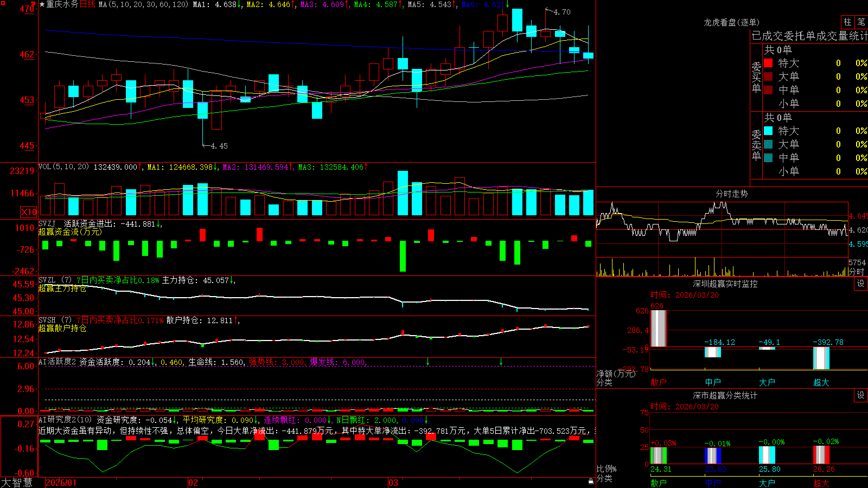Click the 小单 row in 委卖单
The image size is (868, 488).
coord(815,171)
